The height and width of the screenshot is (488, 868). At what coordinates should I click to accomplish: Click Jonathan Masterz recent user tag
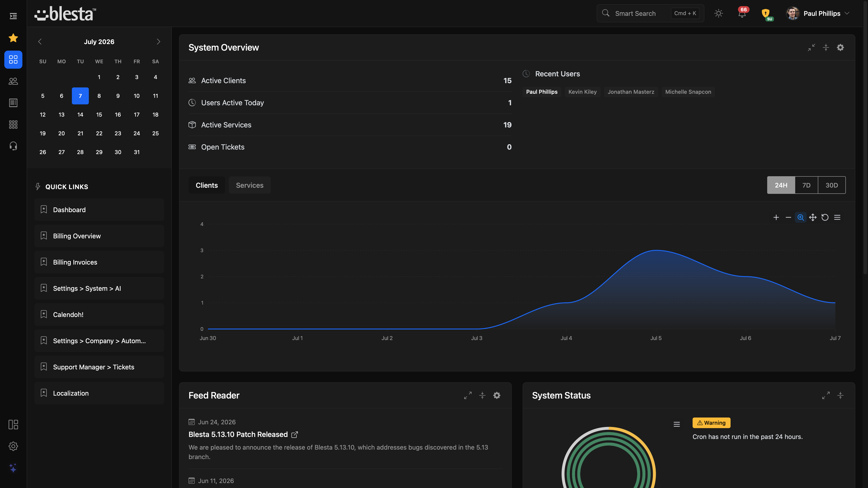(x=631, y=91)
